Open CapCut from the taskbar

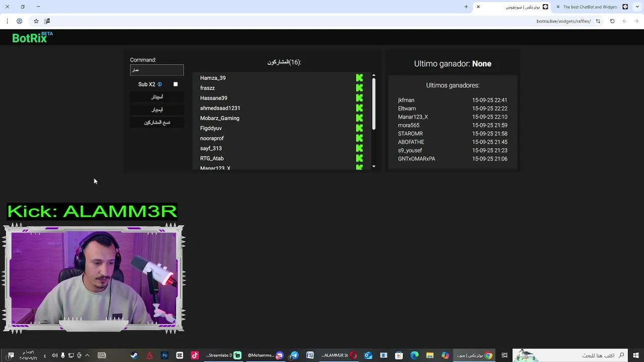[180, 355]
